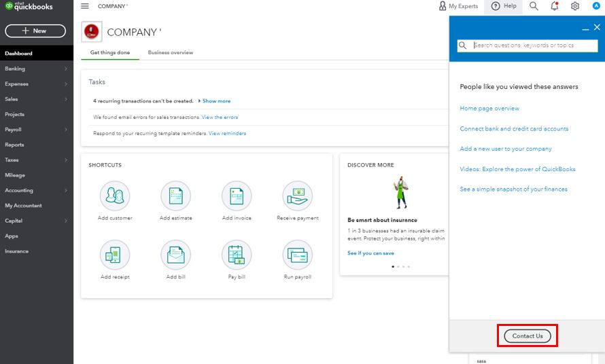Screen dimensions: 605x364
Task: Open the search magnifier in the top bar
Action: click(534, 6)
